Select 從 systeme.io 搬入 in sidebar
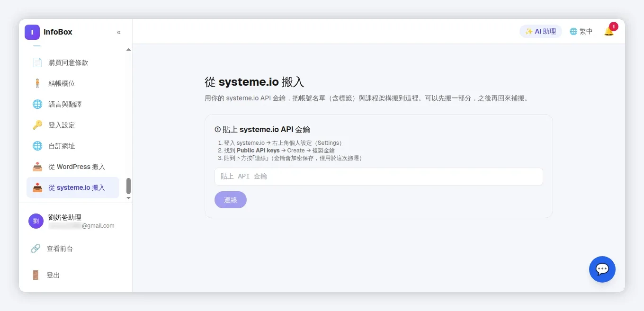This screenshot has height=311, width=644. 73,187
